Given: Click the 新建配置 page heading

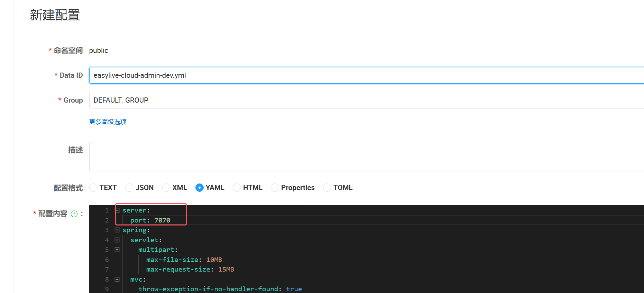Looking at the screenshot, I should pos(55,15).
